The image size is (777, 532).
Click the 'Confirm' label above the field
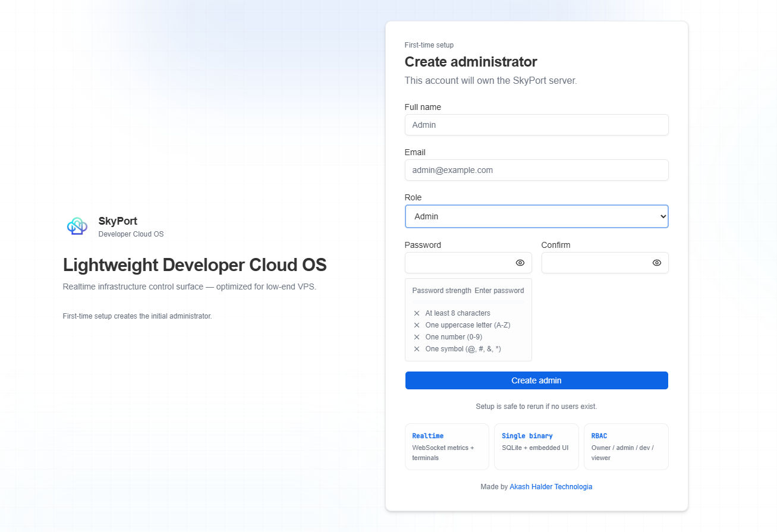coord(556,245)
